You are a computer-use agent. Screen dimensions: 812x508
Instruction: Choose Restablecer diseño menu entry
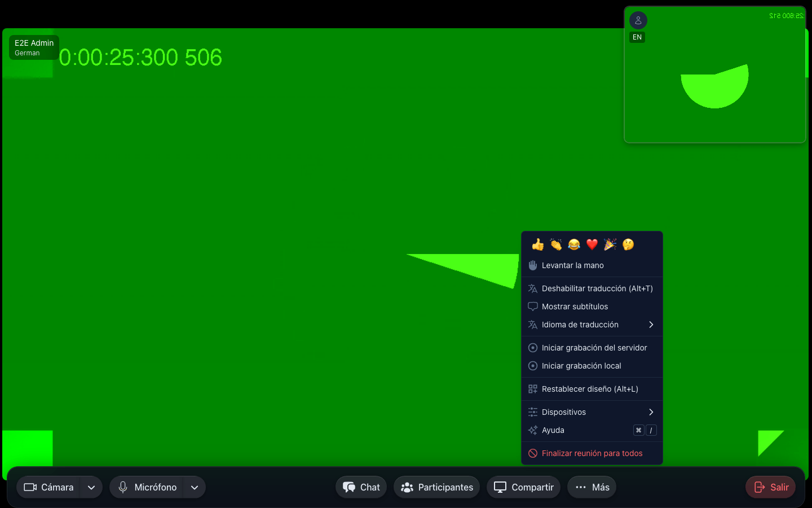[592, 389]
